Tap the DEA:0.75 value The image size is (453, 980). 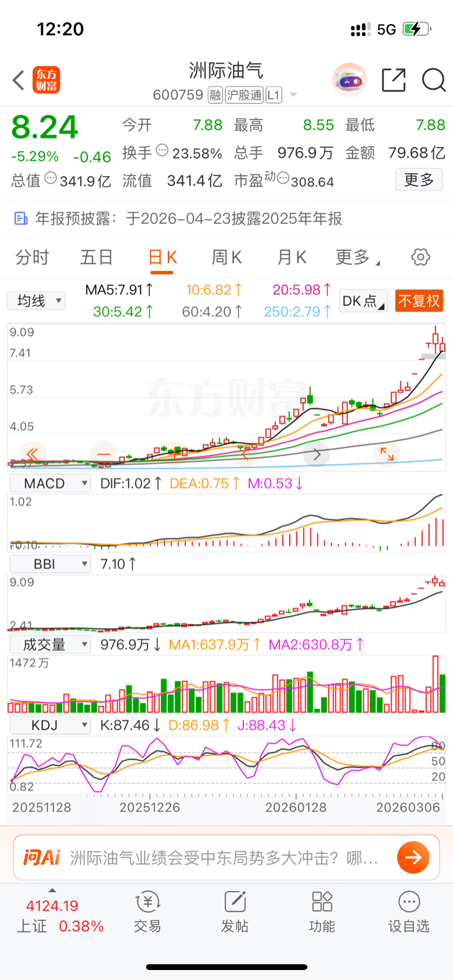pyautogui.click(x=205, y=483)
